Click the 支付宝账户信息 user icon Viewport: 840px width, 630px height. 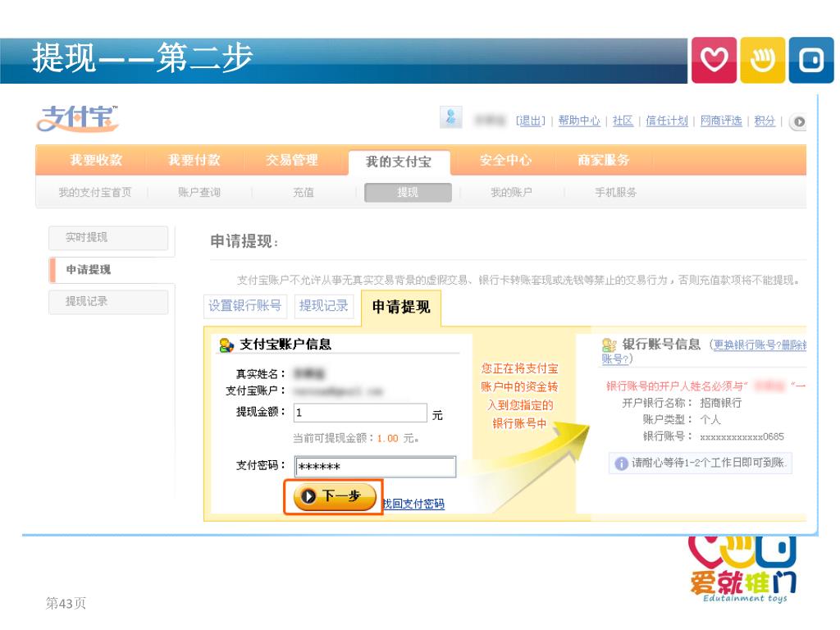coord(226,345)
